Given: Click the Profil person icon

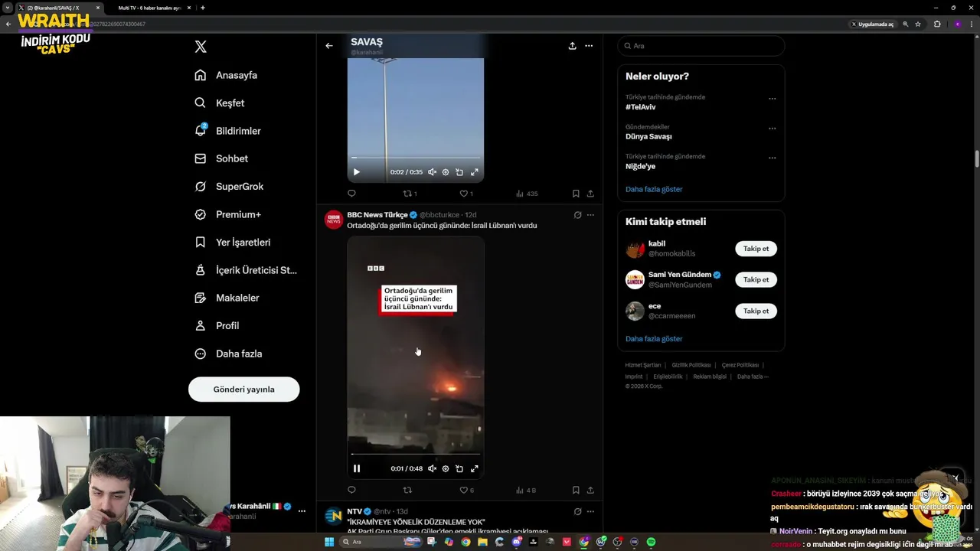Looking at the screenshot, I should [x=201, y=325].
